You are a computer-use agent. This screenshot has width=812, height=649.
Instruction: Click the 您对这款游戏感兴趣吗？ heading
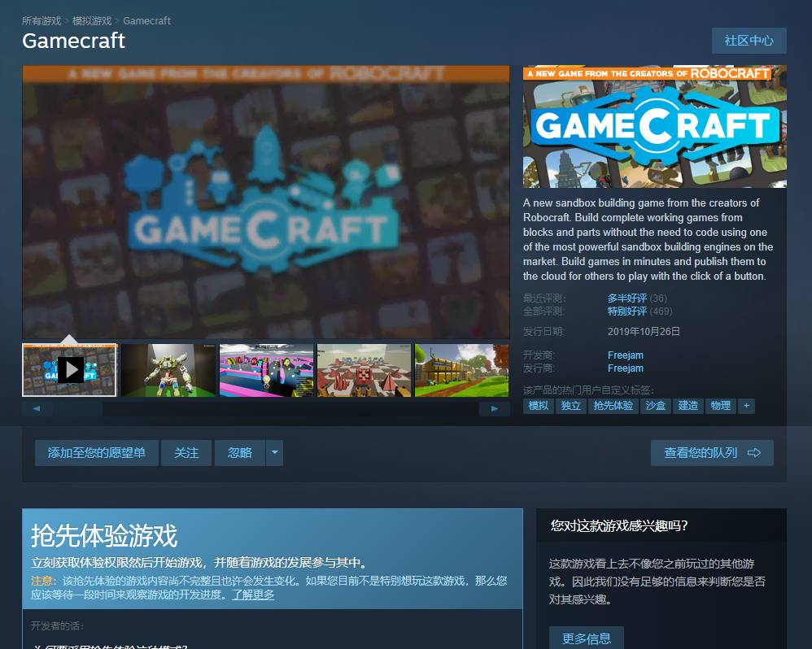click(619, 526)
